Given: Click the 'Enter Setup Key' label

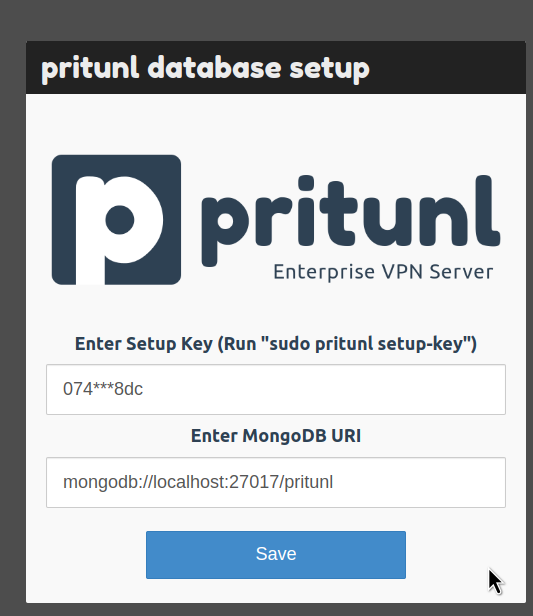Looking at the screenshot, I should click(x=144, y=344).
